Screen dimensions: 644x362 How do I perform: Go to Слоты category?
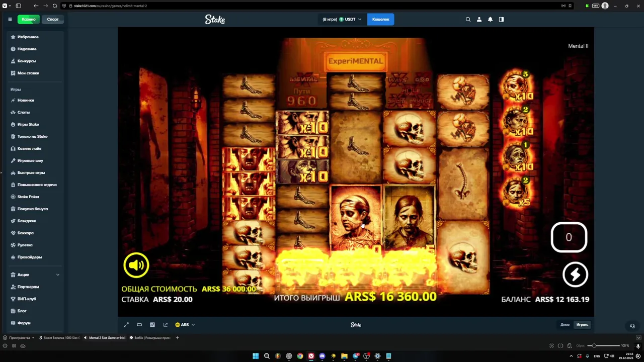point(35,112)
